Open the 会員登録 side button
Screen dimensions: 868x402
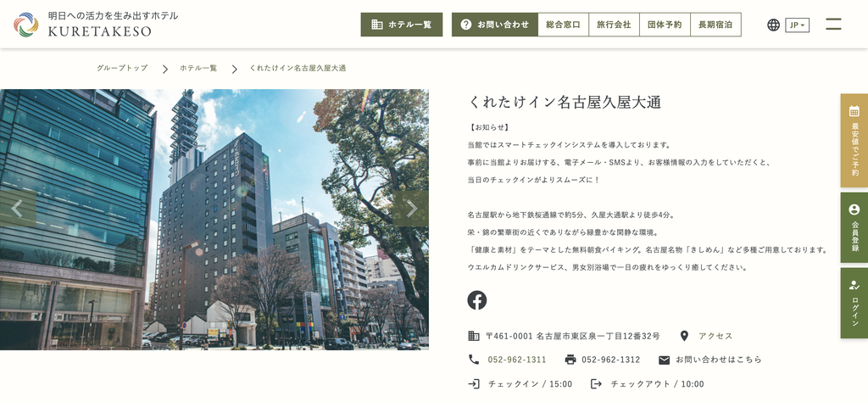coord(854,227)
